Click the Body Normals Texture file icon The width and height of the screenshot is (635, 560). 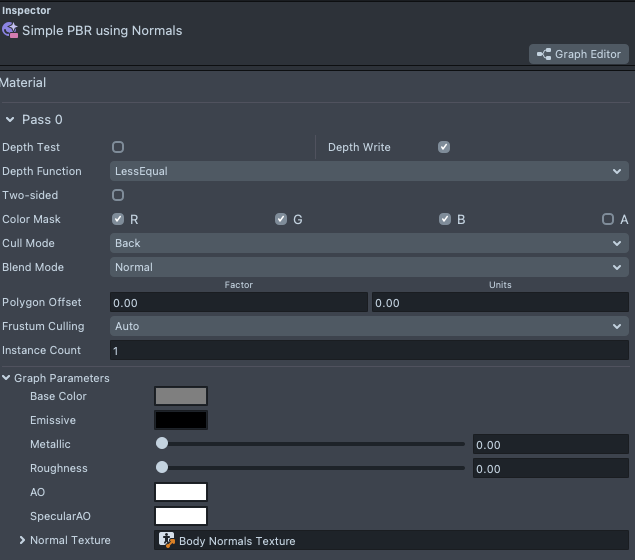click(167, 541)
